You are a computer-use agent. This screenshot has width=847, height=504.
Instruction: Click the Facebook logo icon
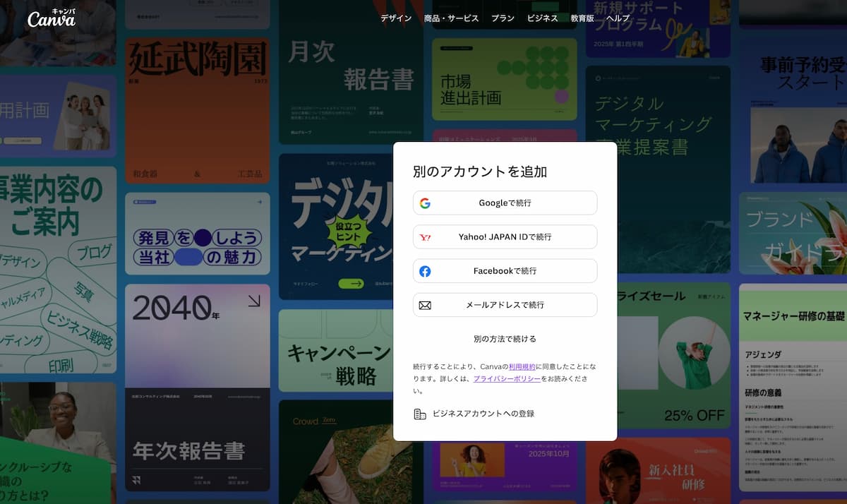pos(425,271)
